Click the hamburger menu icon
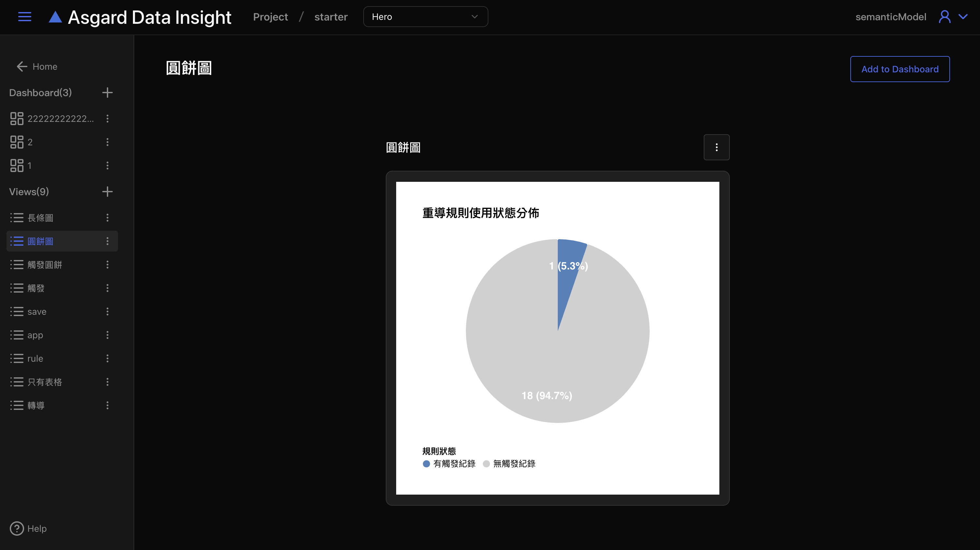This screenshot has width=980, height=550. tap(25, 17)
